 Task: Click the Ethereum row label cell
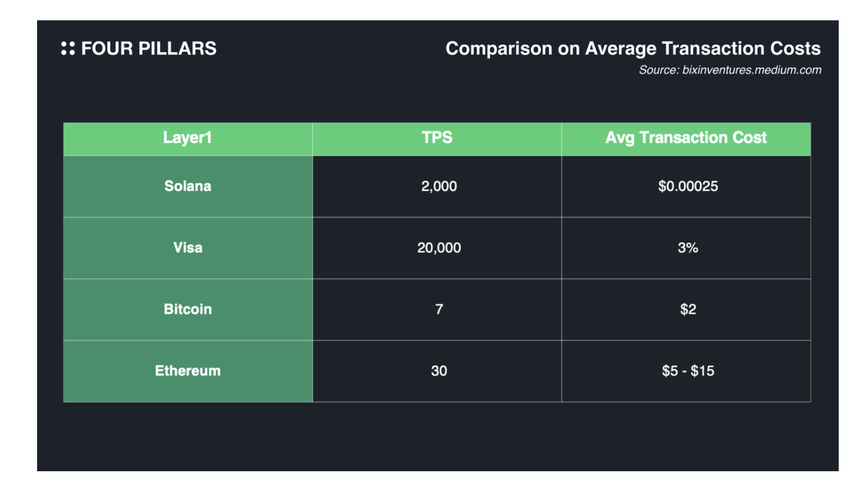coord(188,371)
